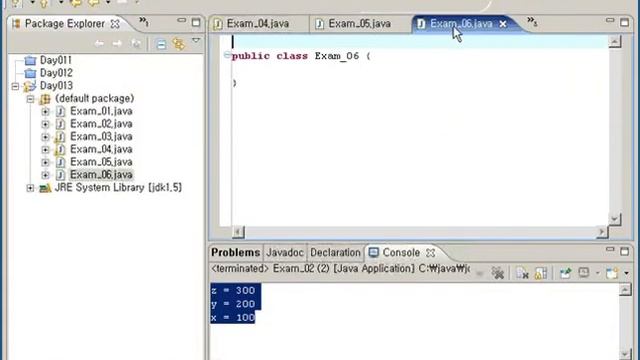Maximize the editor area
Viewport: 640px width, 360px height.
coord(624,22)
